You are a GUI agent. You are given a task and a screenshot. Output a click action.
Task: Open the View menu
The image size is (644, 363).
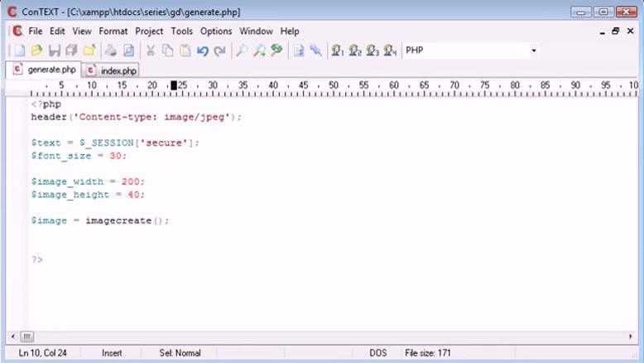tap(82, 31)
